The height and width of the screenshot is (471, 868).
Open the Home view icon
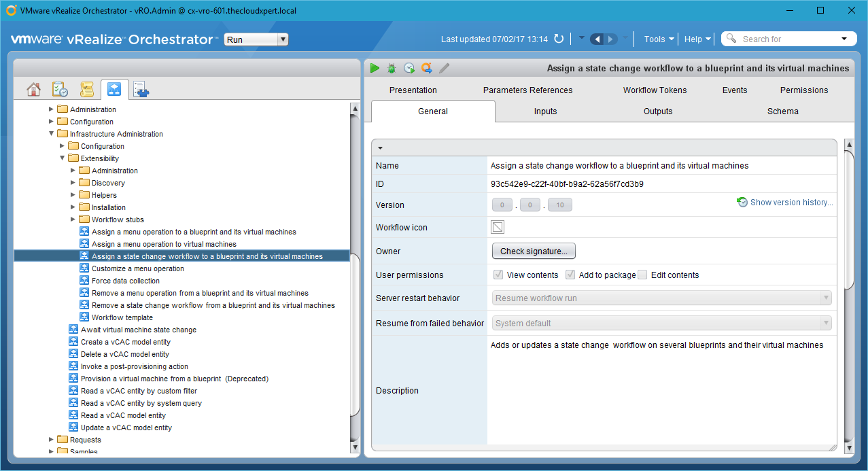33,89
